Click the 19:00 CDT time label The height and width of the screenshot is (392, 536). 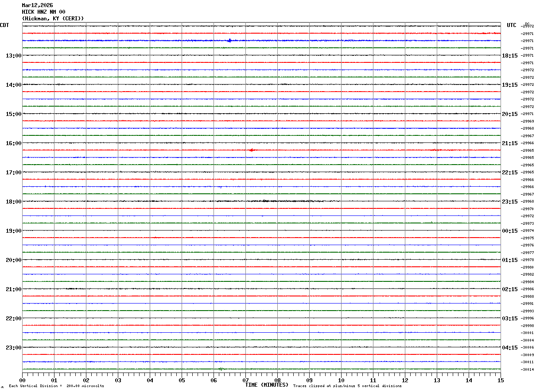14,231
